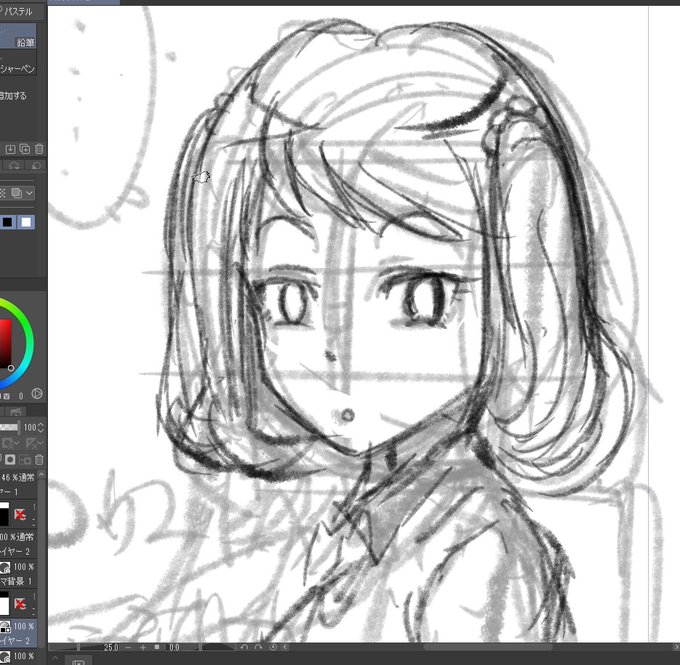Click the apply mask to layer icon
Image resolution: width=680 pixels, height=665 pixels.
coord(25,459)
